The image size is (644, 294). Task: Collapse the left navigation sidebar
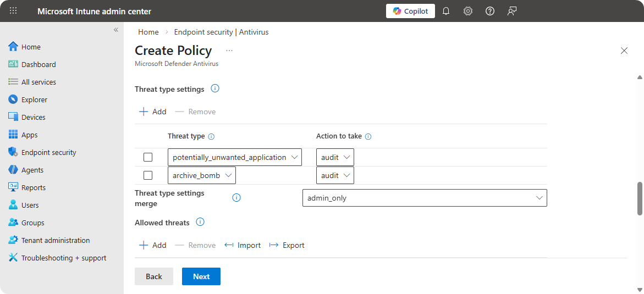pos(116,30)
